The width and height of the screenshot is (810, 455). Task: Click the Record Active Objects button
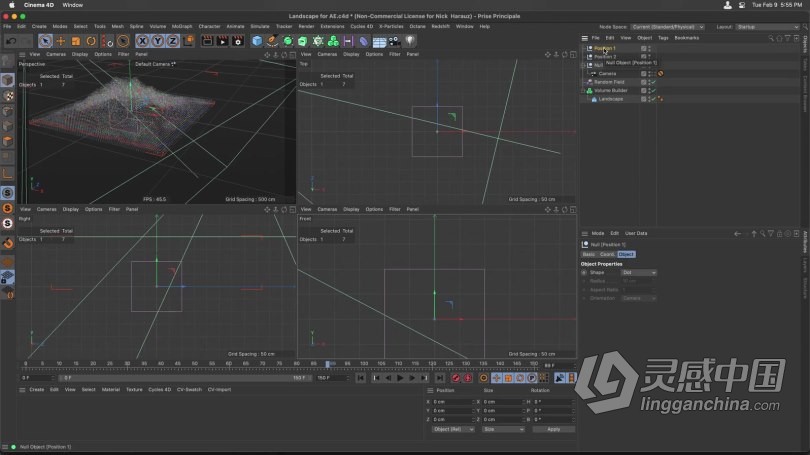(x=455, y=379)
